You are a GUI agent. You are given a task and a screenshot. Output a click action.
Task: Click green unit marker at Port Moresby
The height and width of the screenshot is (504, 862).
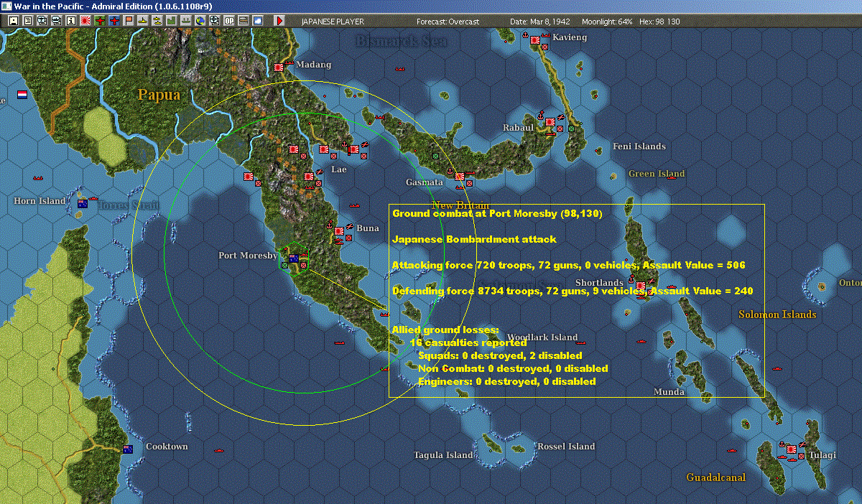(x=285, y=266)
